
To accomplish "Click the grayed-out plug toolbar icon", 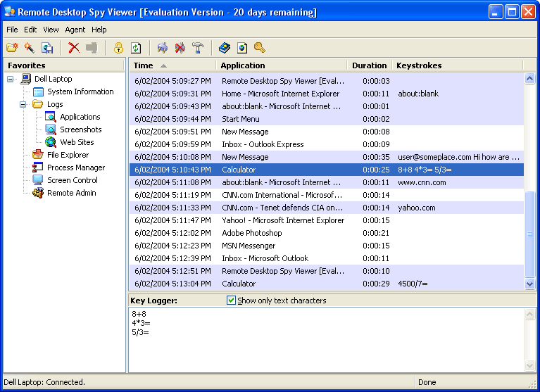I will tap(92, 47).
